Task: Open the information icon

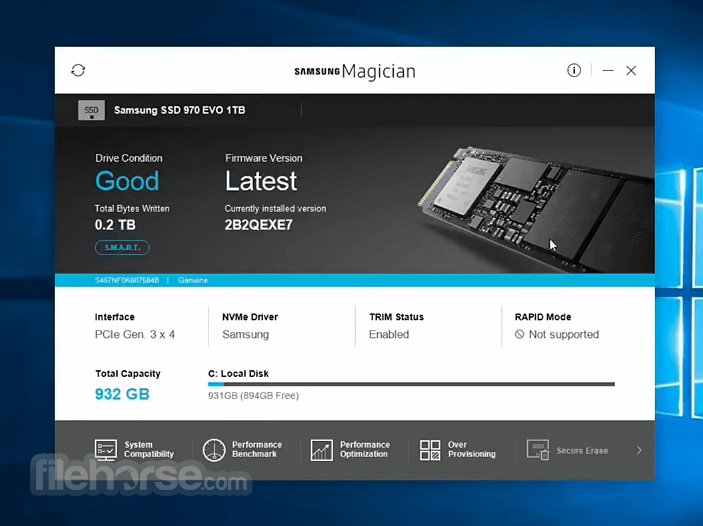Action: tap(574, 70)
